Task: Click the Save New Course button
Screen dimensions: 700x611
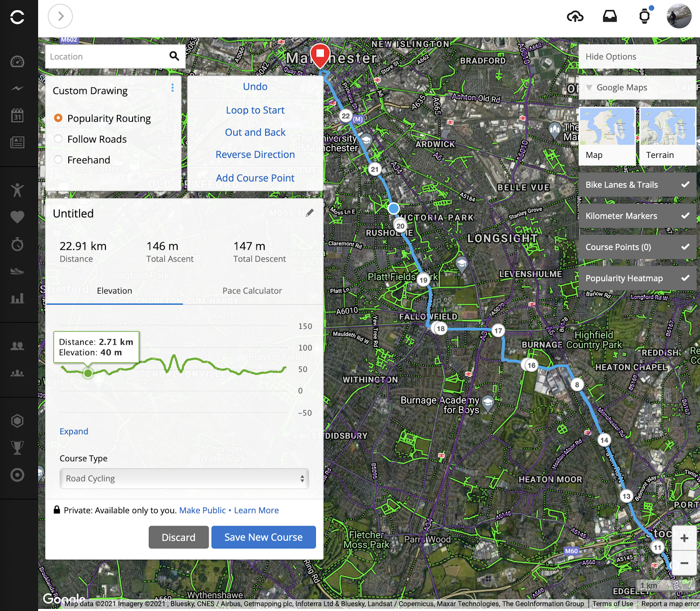Action: (x=263, y=537)
